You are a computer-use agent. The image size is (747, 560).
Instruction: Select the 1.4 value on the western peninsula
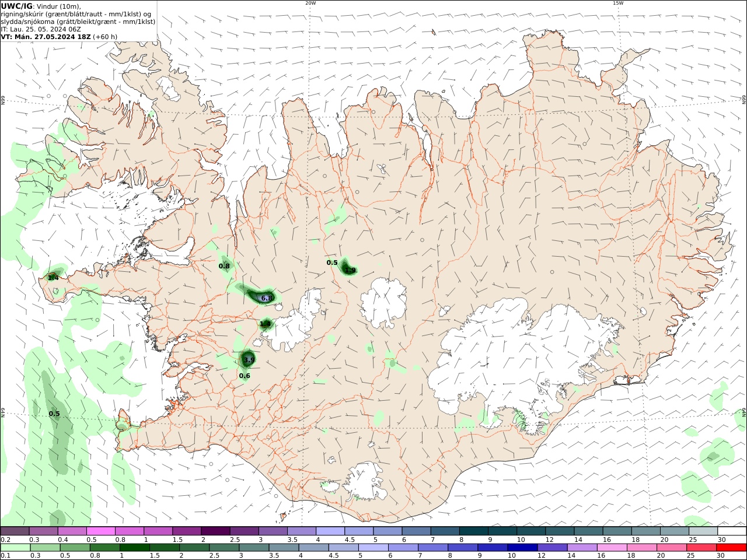click(x=53, y=278)
